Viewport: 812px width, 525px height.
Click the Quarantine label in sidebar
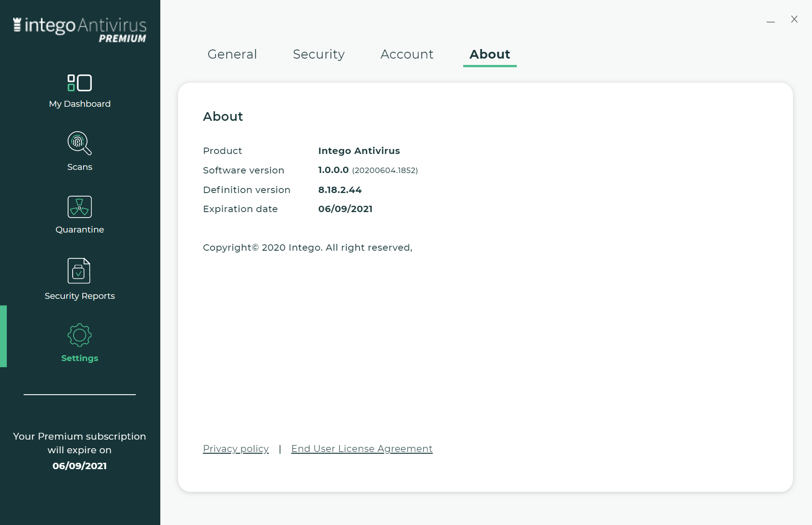(80, 230)
